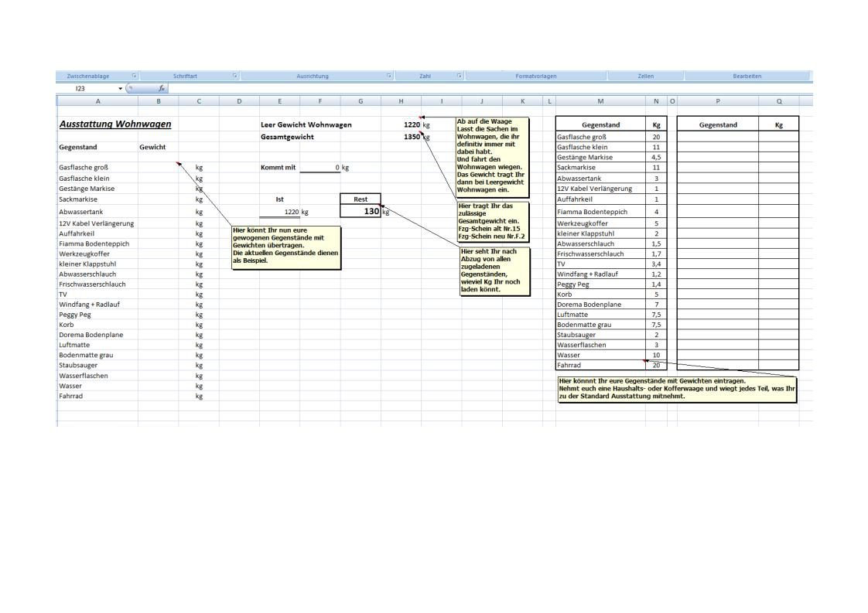The width and height of the screenshot is (868, 613).
Task: Select the 'Ist' header cell
Action: point(279,199)
